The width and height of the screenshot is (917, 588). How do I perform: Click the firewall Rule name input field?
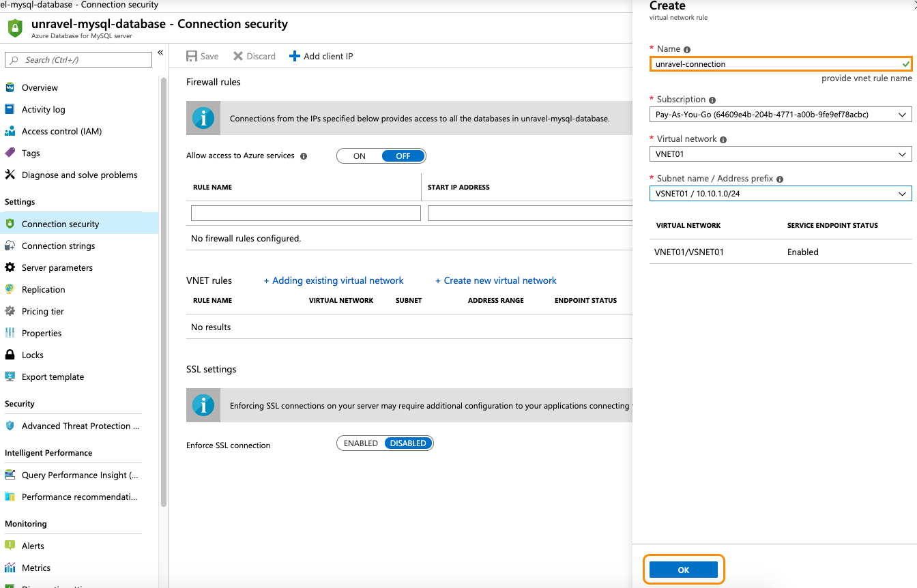(x=306, y=214)
